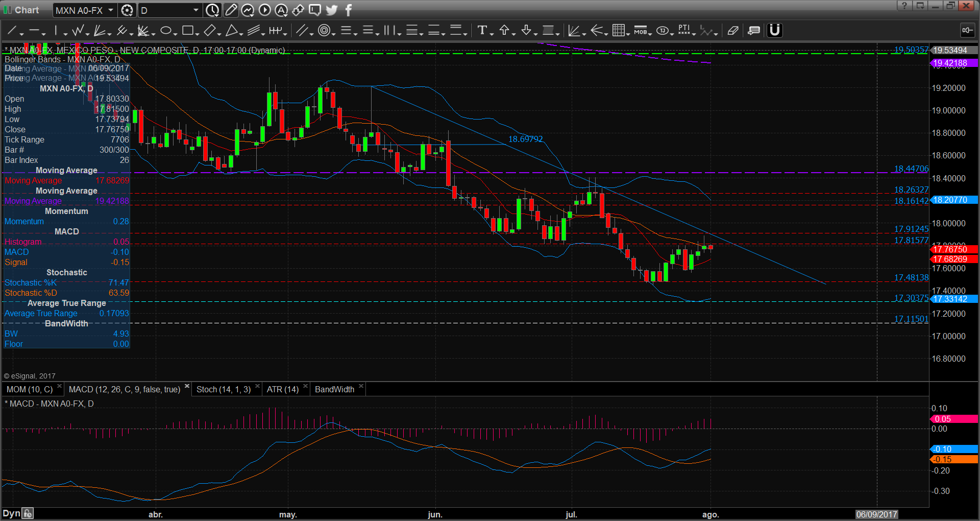This screenshot has height=521, width=980.
Task: Select the triangle drawing tool
Action: pyautogui.click(x=232, y=31)
